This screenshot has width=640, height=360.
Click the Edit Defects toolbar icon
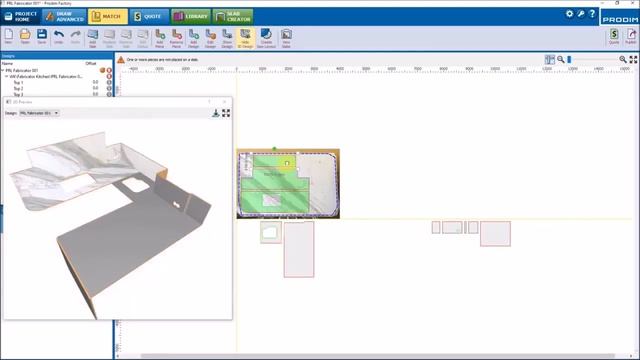pos(143,38)
